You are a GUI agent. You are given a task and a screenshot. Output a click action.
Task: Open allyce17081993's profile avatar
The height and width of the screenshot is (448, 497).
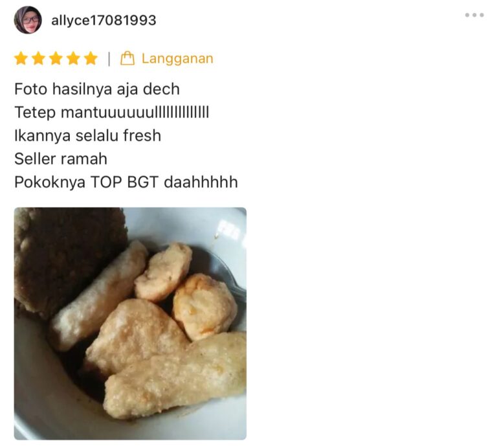tap(28, 20)
